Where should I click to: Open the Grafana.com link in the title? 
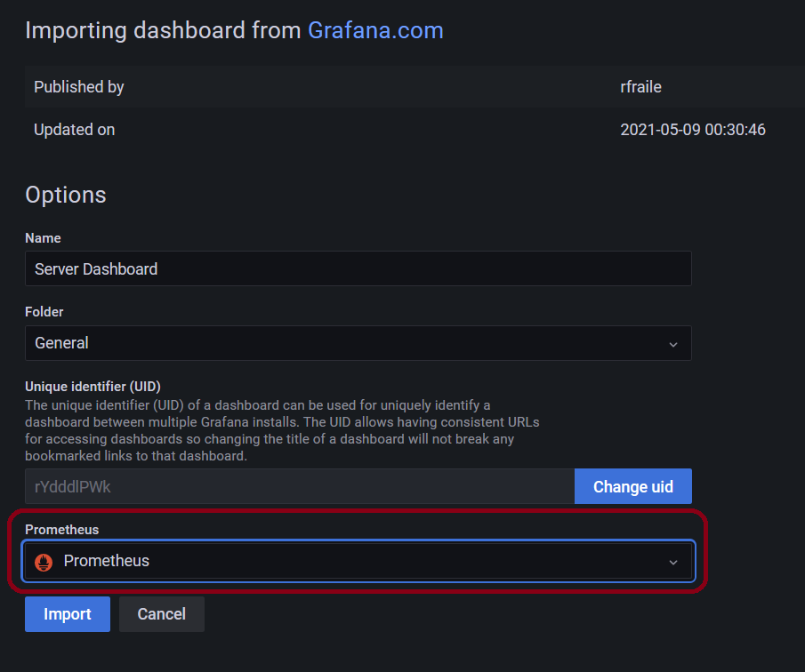[375, 30]
